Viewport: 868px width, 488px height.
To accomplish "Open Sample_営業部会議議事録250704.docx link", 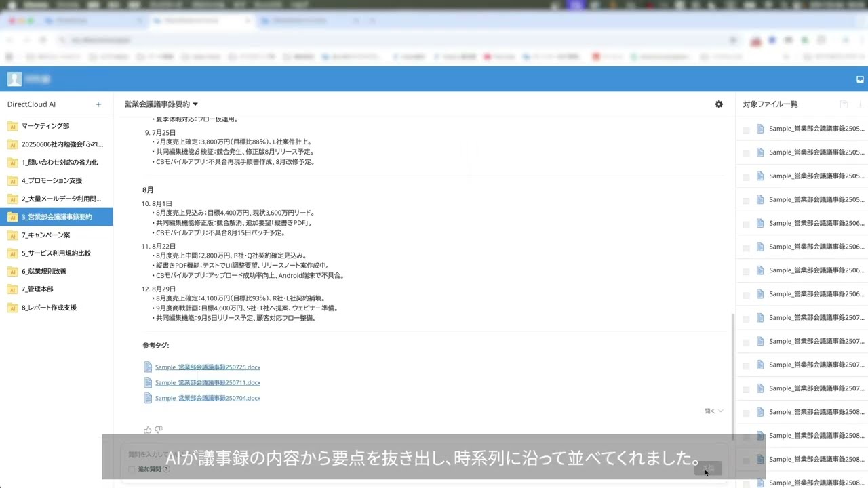I will (208, 399).
